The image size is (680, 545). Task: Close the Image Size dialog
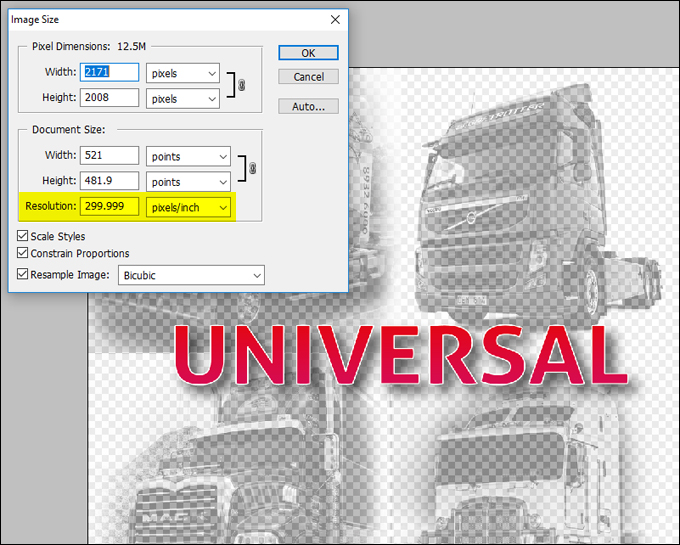(335, 20)
